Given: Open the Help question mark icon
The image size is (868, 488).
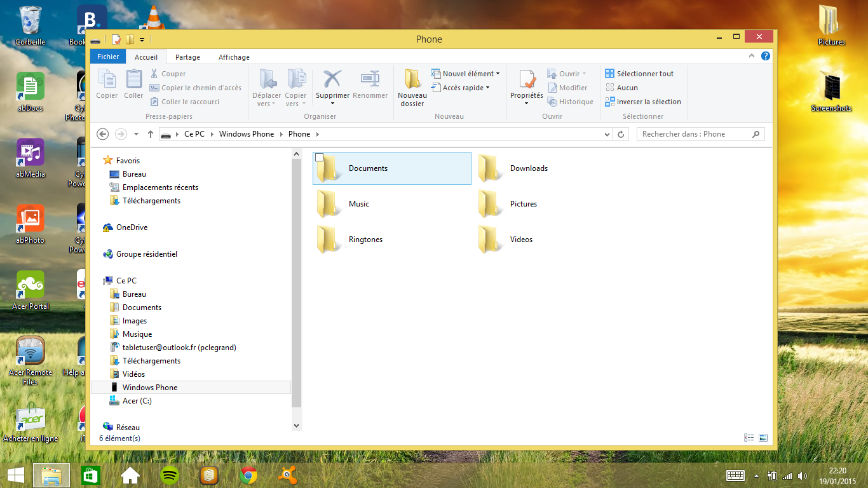Looking at the screenshot, I should tap(766, 56).
